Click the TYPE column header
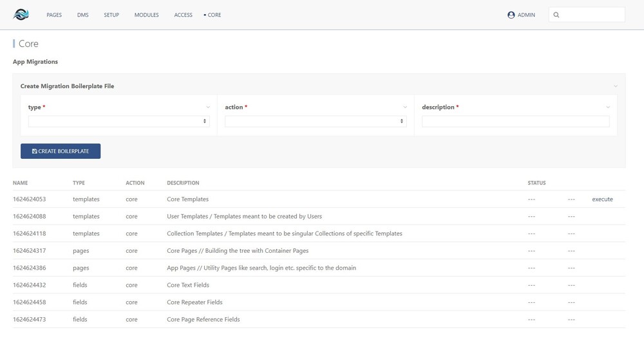Screen dimensions: 644x339 79,183
